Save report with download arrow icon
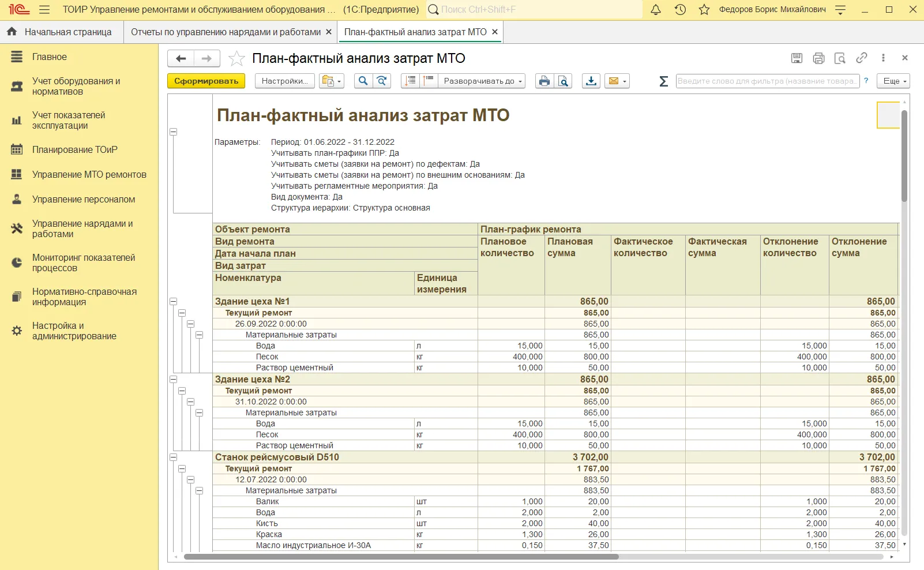Screen dimensions: 924x570 click(x=591, y=81)
